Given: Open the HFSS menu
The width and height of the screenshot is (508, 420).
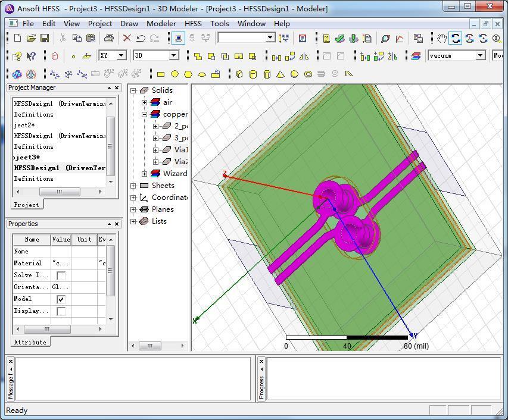Looking at the screenshot, I should [193, 24].
